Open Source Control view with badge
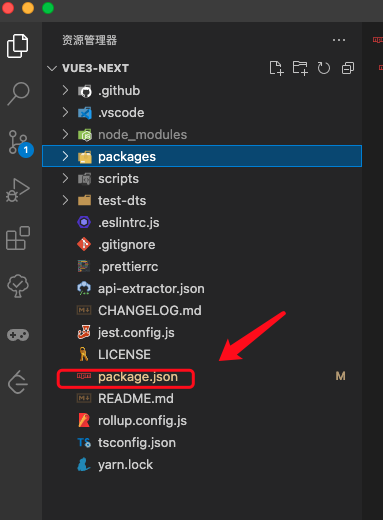 click(20, 143)
